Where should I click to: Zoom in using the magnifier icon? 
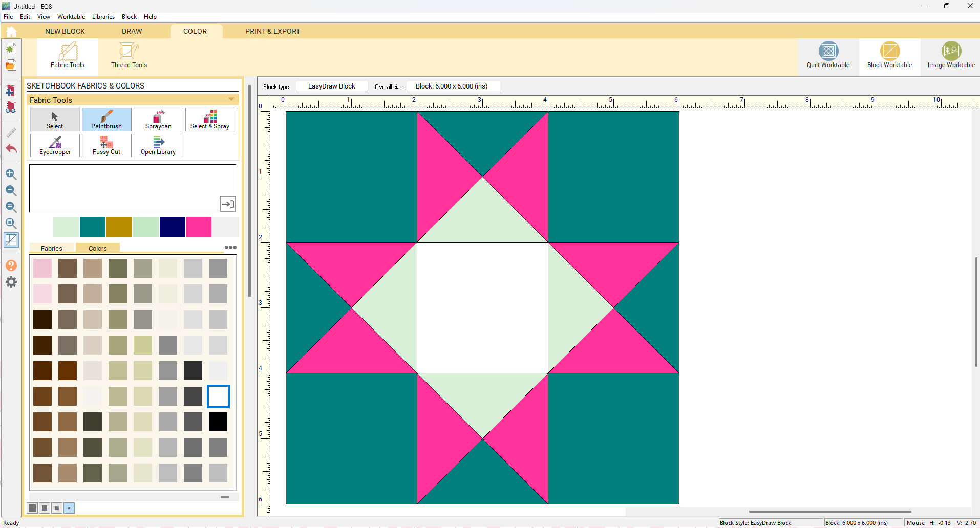pyautogui.click(x=11, y=174)
